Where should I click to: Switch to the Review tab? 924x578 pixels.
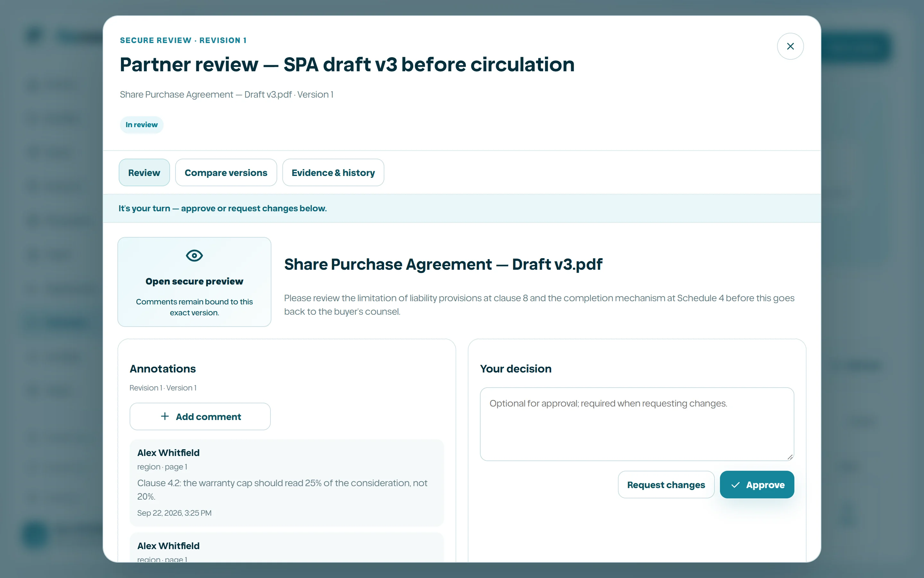coord(144,172)
